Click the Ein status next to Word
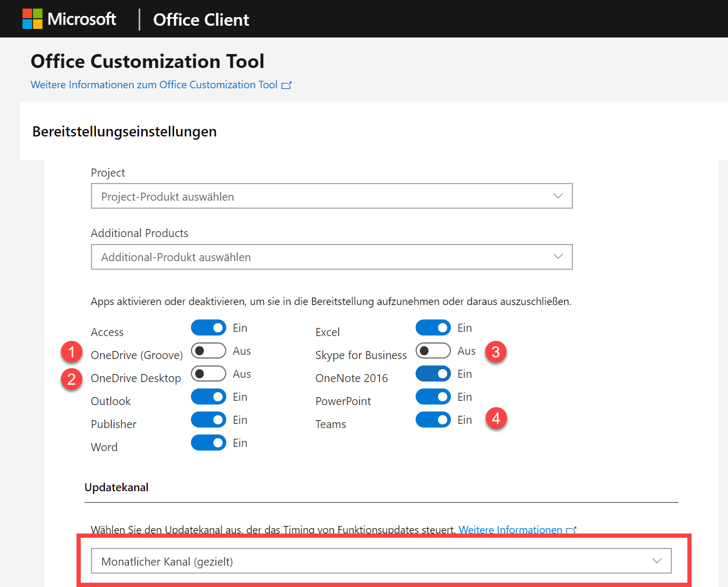This screenshot has width=728, height=587. pyautogui.click(x=240, y=443)
